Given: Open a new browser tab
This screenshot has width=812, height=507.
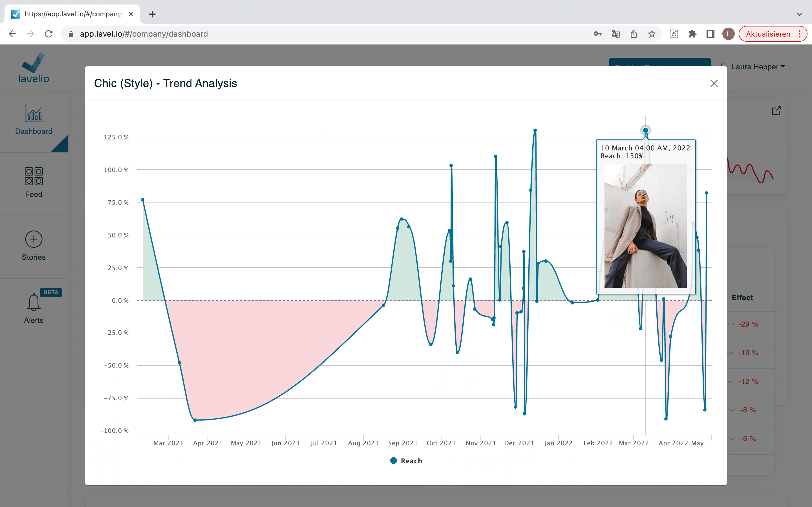Looking at the screenshot, I should coord(152,14).
